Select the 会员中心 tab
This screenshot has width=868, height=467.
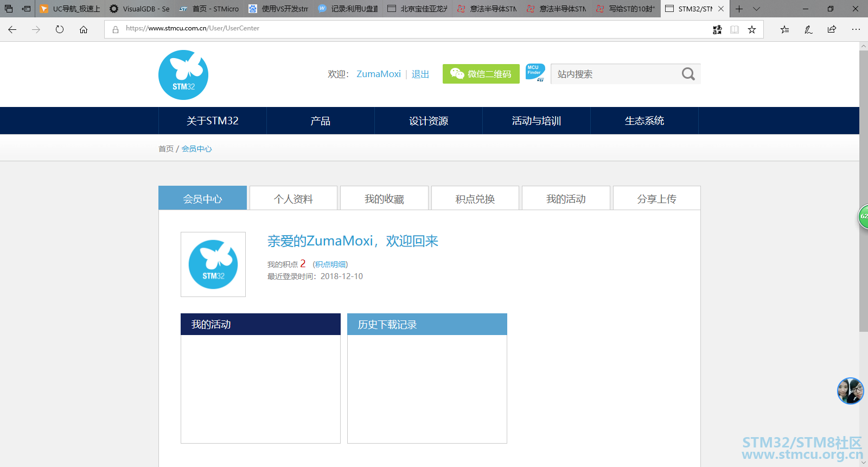(202, 198)
